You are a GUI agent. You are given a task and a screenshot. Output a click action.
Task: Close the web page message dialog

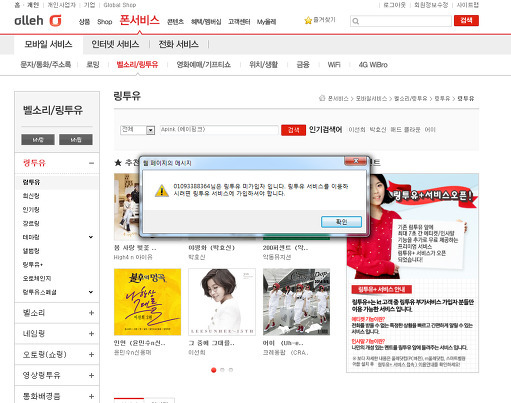355,161
